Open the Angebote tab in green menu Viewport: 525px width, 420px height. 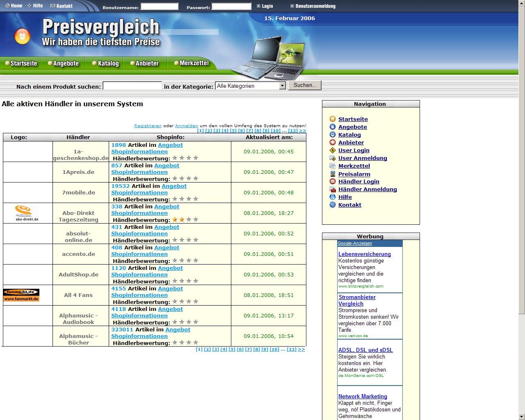63,63
